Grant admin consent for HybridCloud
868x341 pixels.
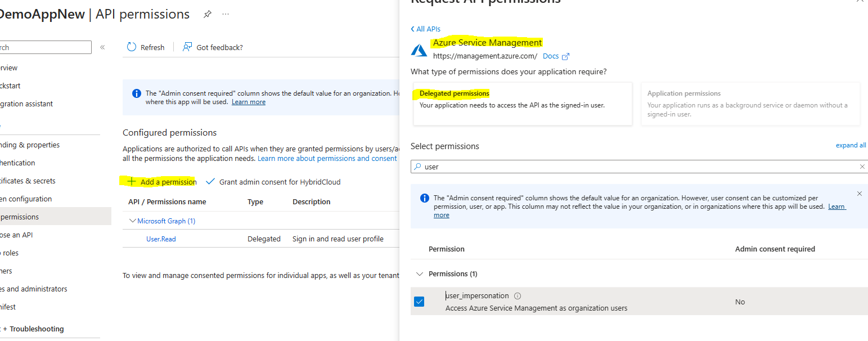pyautogui.click(x=273, y=182)
